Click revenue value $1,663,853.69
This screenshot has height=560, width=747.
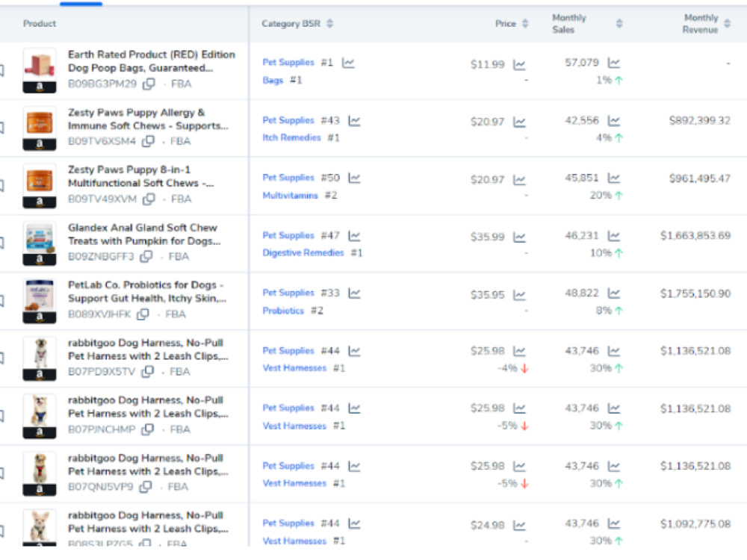click(x=695, y=236)
